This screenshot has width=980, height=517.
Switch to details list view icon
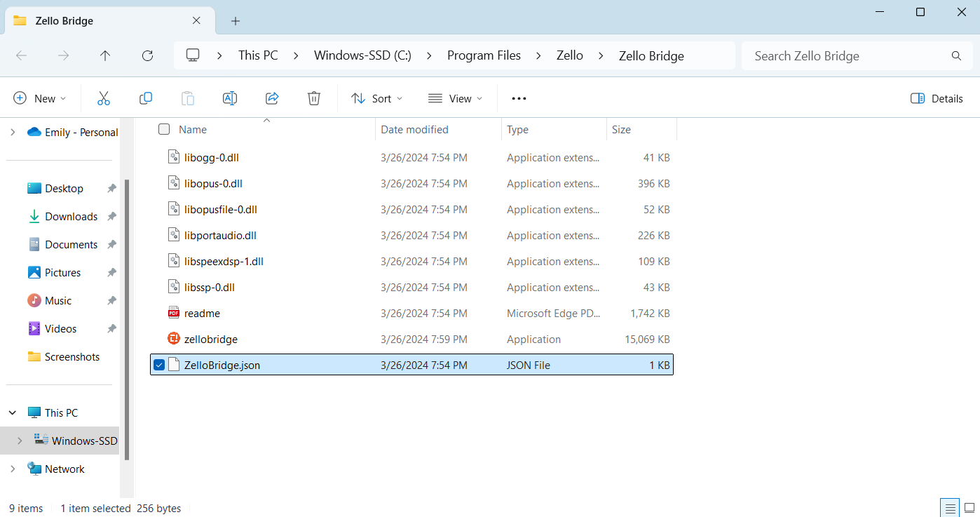[950, 508]
